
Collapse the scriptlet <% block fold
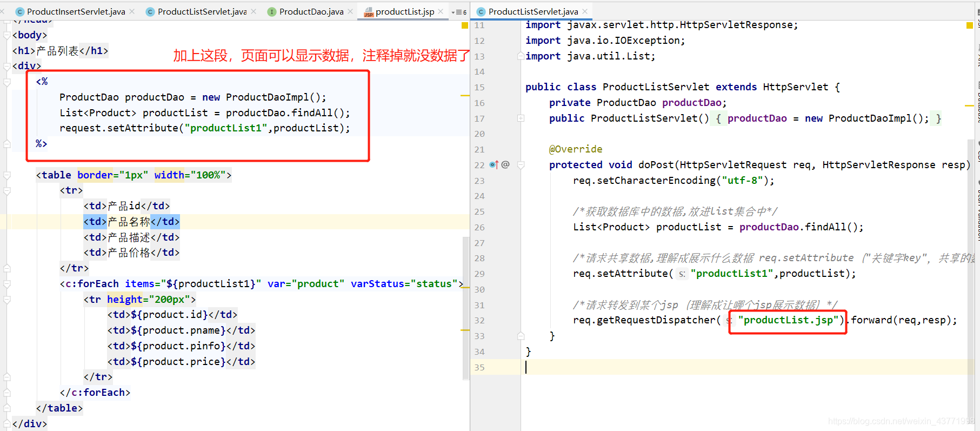[7, 82]
